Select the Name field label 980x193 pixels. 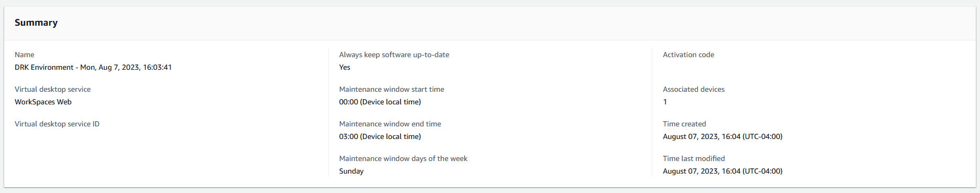(24, 55)
